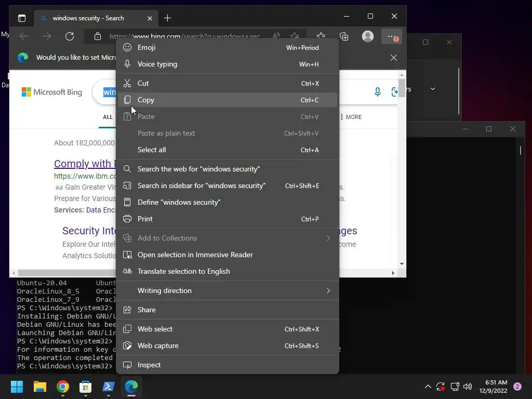Click the Web capture camera icon
Image resolution: width=532 pixels, height=399 pixels.
127,345
